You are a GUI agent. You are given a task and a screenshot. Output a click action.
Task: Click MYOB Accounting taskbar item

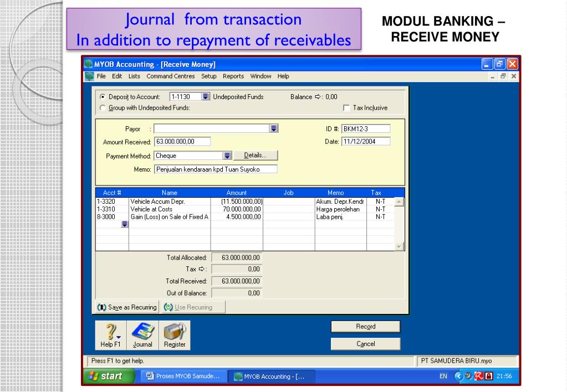pos(271,376)
